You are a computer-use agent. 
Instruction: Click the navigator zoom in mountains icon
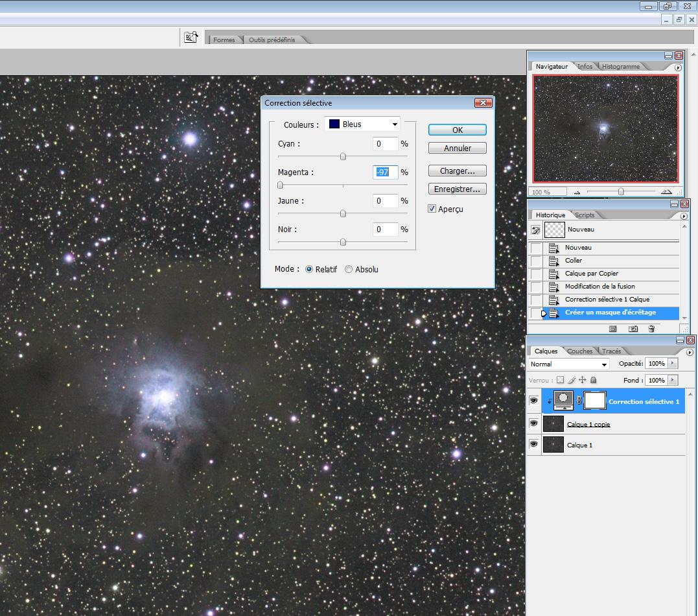(x=666, y=192)
